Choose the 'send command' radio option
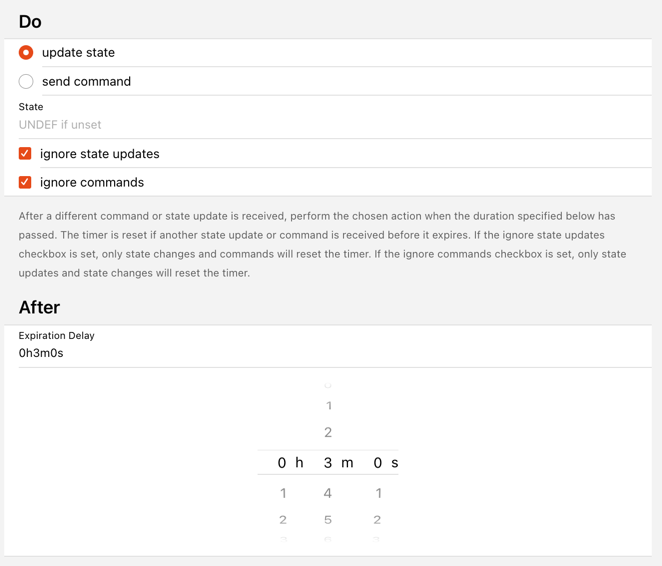The width and height of the screenshot is (662, 566). pyautogui.click(x=26, y=81)
